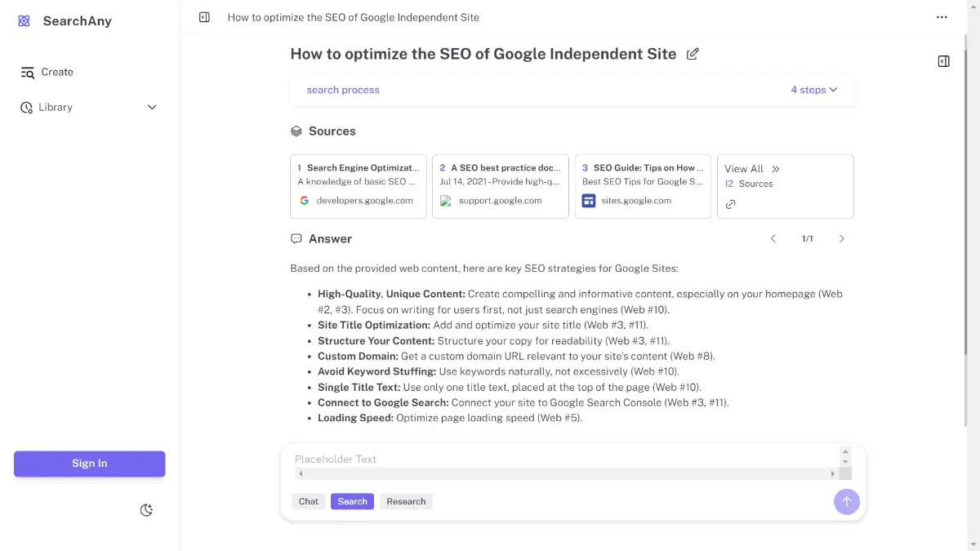Collapse the left sidebar panel icon
980x551 pixels.
204,17
